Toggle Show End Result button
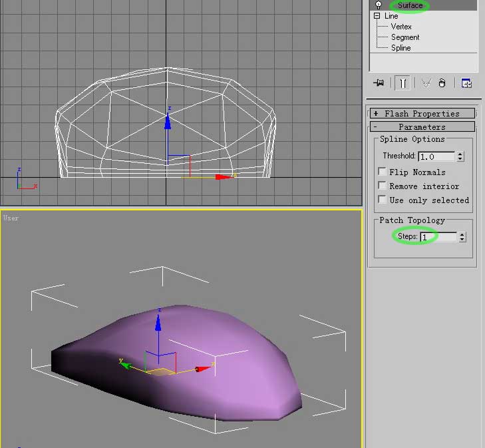This screenshot has width=485, height=448. pyautogui.click(x=402, y=83)
